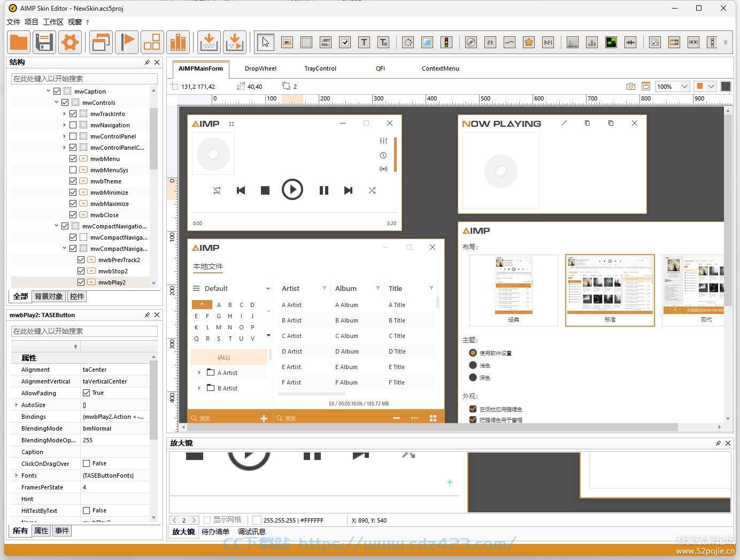
Task: Select the 现代 layout thumbnail
Action: (693, 290)
